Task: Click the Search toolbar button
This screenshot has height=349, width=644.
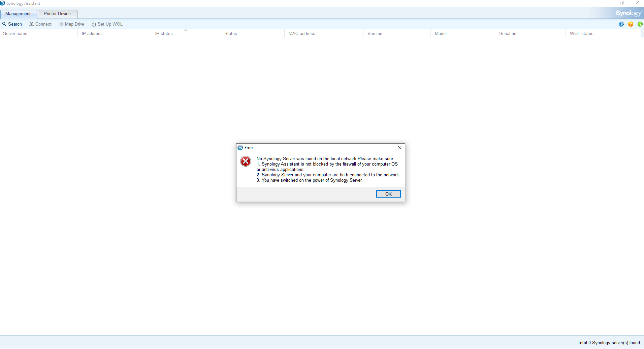Action: point(12,24)
